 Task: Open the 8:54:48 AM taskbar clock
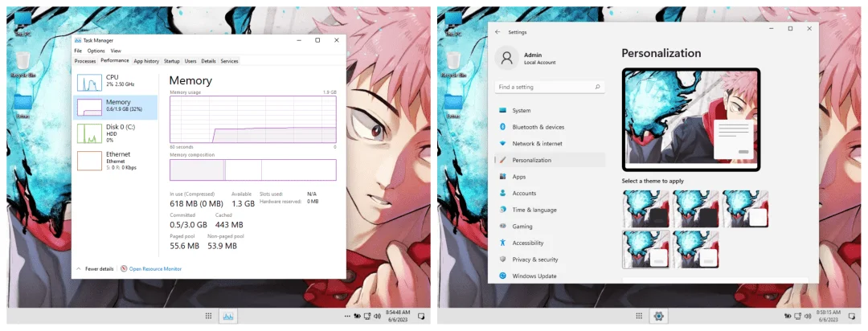tap(399, 316)
